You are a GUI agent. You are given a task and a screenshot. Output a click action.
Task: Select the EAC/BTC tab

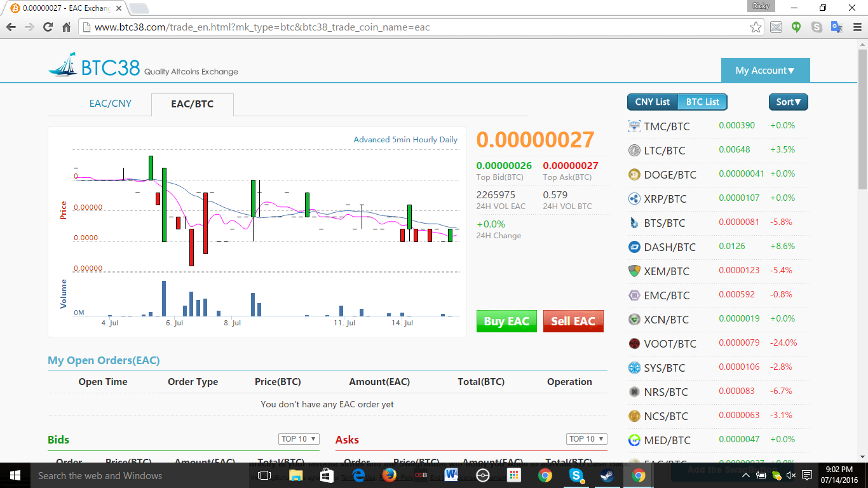click(193, 104)
